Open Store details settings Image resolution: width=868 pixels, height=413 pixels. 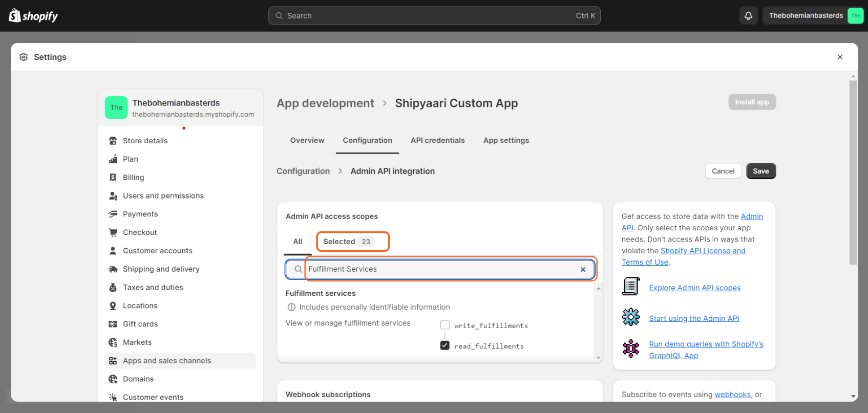pos(180,141)
